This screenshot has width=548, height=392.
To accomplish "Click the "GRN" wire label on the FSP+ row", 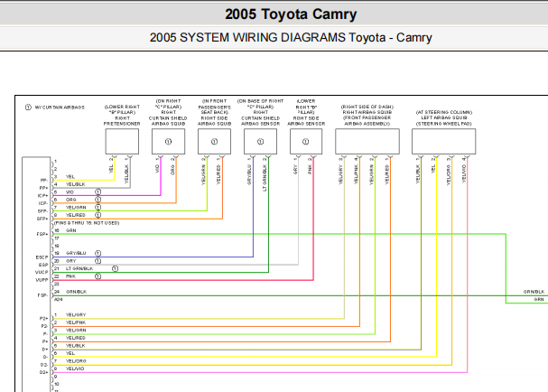I will [x=71, y=230].
